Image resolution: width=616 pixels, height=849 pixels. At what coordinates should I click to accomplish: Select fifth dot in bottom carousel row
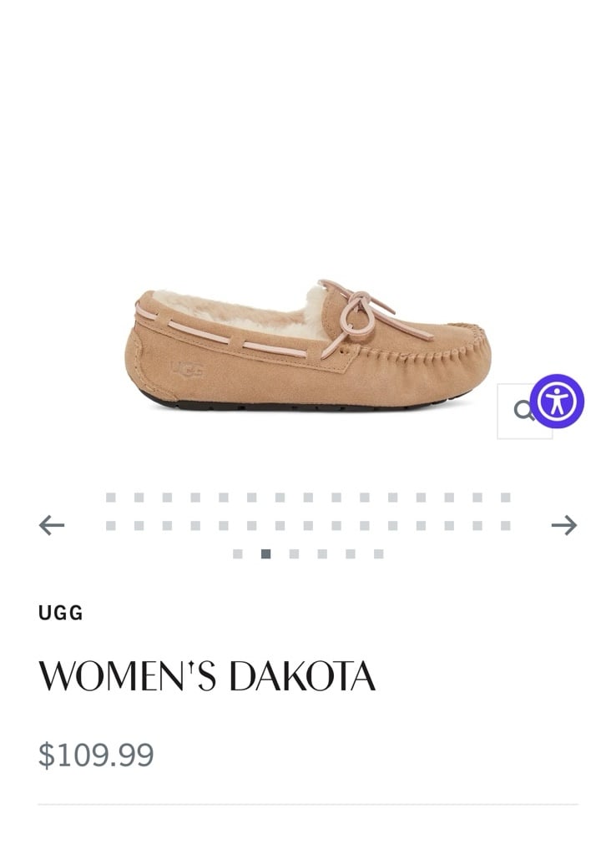(x=351, y=554)
